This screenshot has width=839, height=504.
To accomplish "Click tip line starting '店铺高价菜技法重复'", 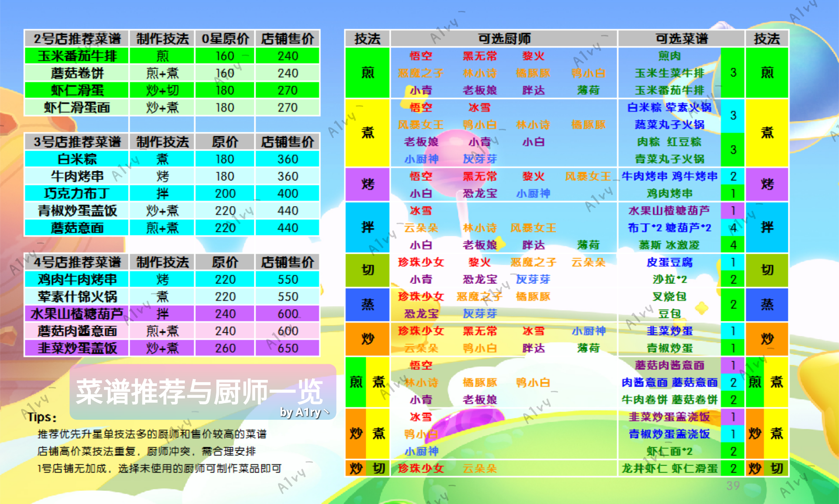I will [x=146, y=451].
